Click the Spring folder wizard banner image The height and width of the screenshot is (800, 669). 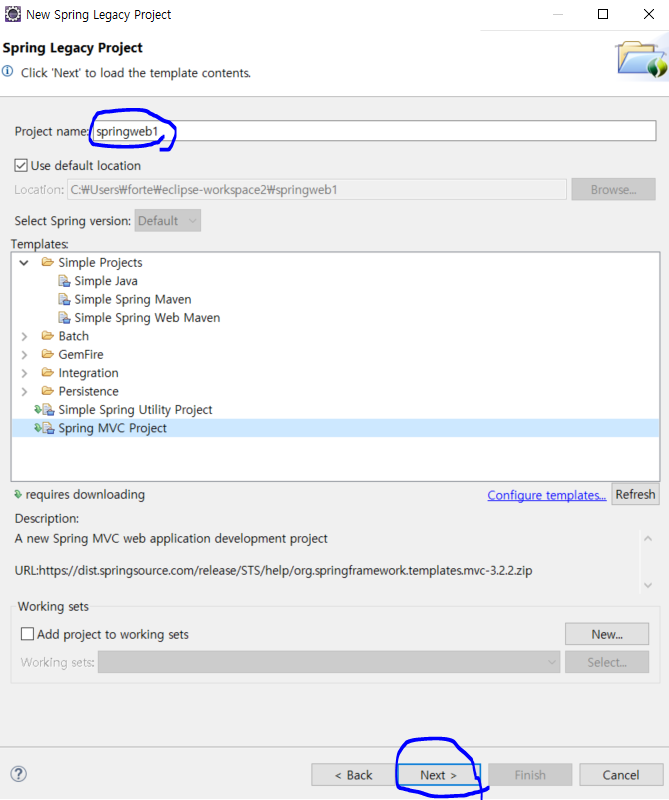click(x=641, y=59)
